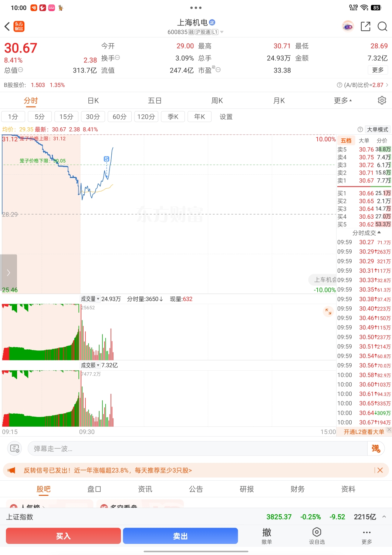Select the 五档 order book tab
This screenshot has width=392, height=555.
coord(346,141)
